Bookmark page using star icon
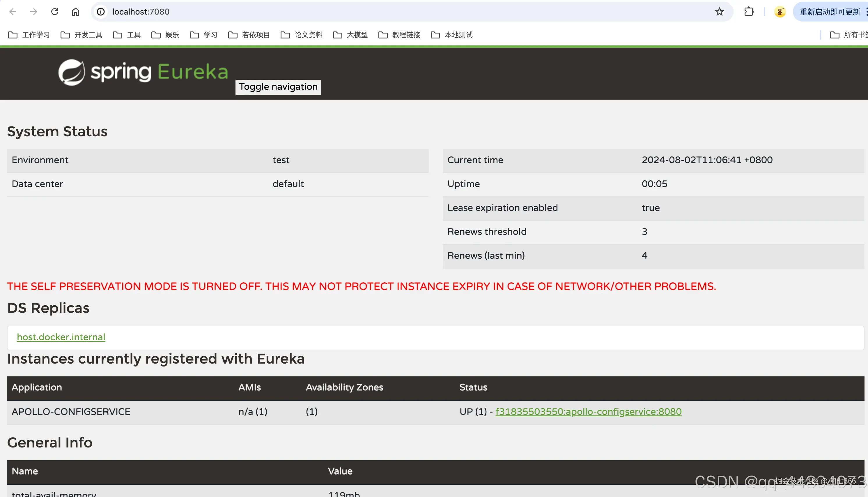This screenshot has height=497, width=868. pos(719,12)
